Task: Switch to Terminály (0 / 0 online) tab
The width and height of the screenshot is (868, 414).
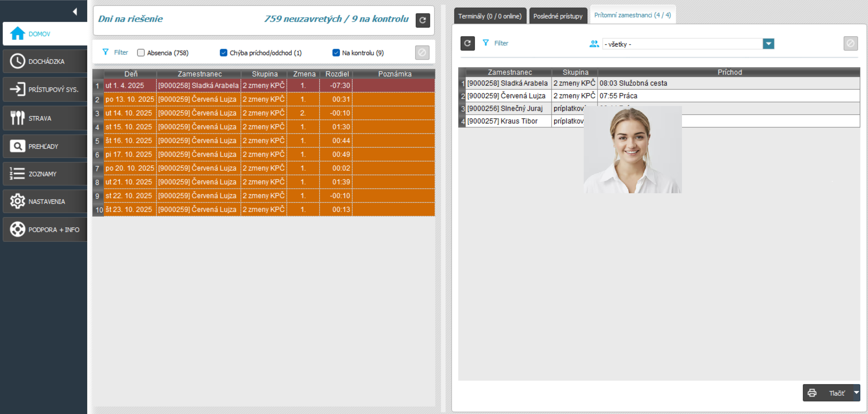Action: tap(490, 16)
